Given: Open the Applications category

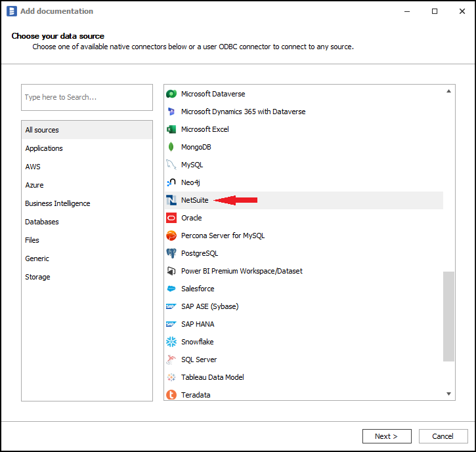Looking at the screenshot, I should coord(44,148).
